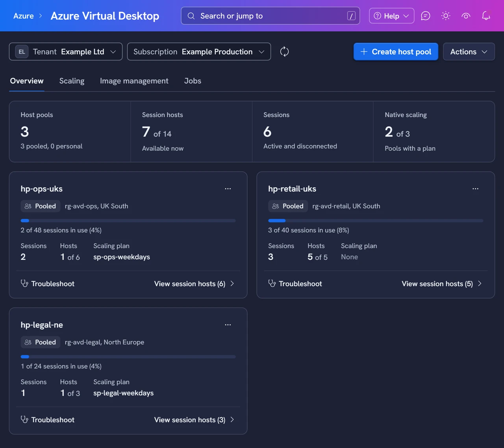
Task: Click the hp-retail-uks session usage bar
Action: 376,220
